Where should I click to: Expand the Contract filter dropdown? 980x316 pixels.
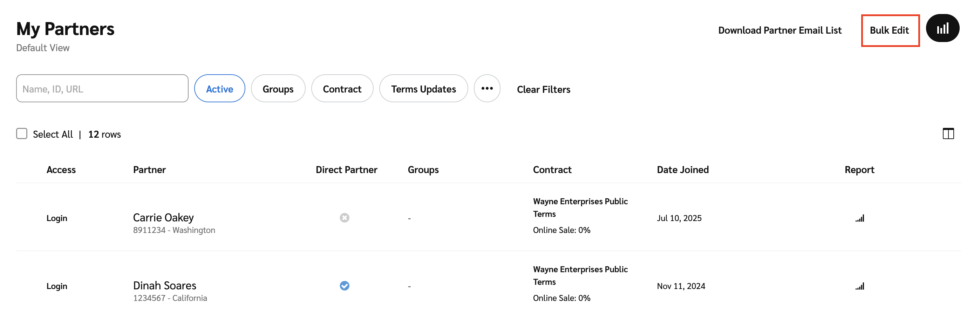point(342,89)
